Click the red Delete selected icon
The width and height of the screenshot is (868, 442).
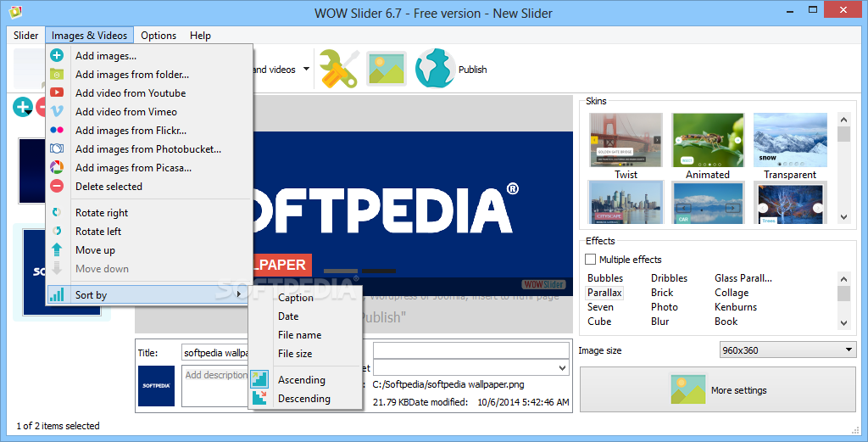click(57, 186)
